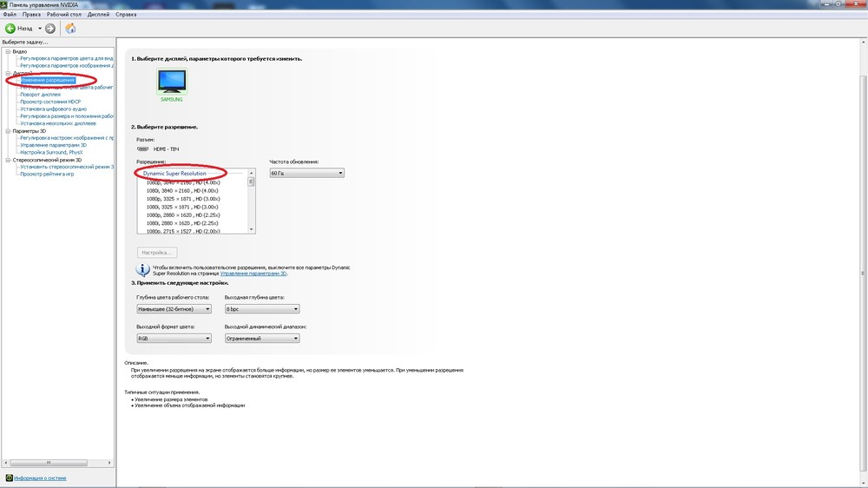Image resolution: width=868 pixels, height=488 pixels.
Task: Open the Дисплей menu
Action: point(99,15)
